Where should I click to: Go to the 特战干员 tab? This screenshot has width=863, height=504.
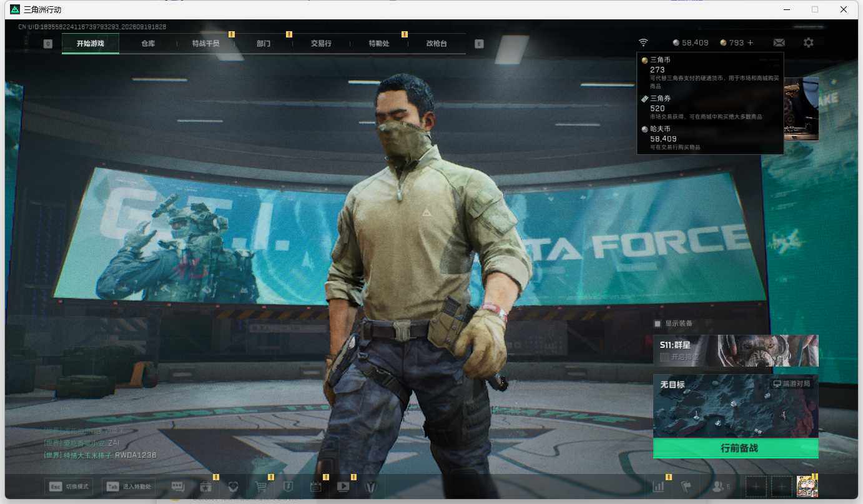tap(205, 44)
